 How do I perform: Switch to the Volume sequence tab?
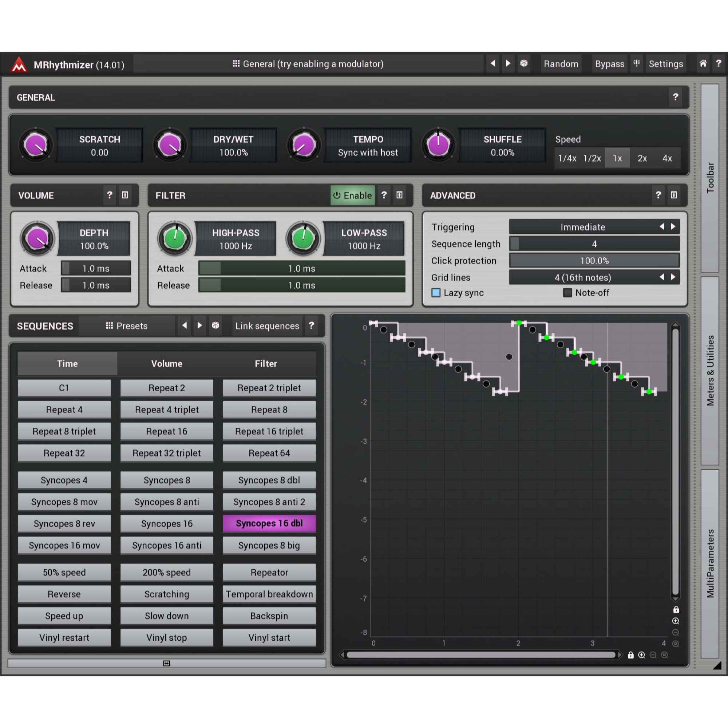167,364
